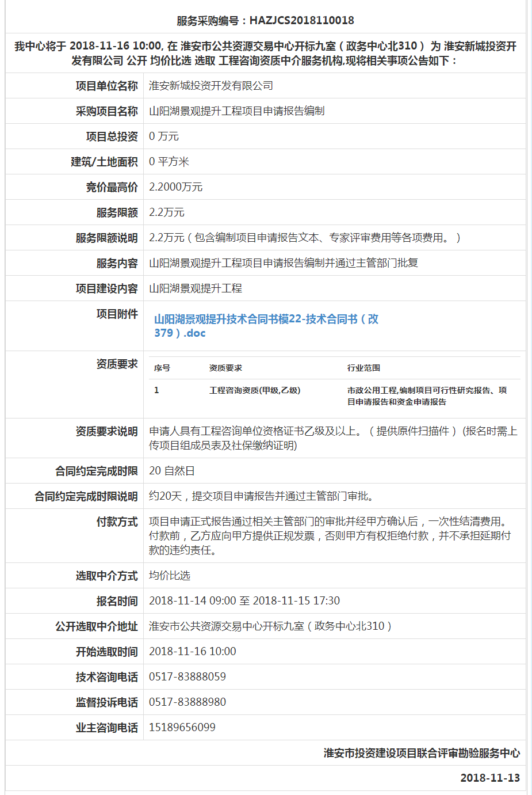Click the 业主咨询电话 row label

pyautogui.click(x=107, y=728)
